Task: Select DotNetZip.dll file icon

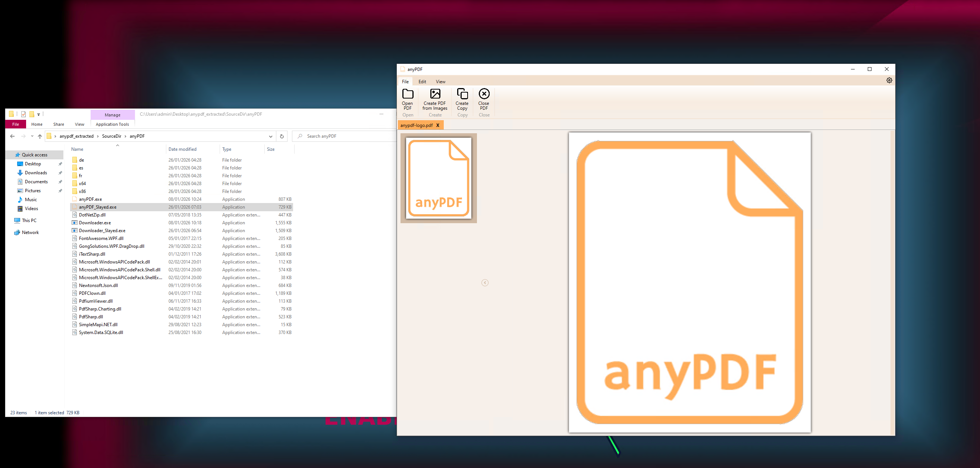Action: tap(75, 215)
